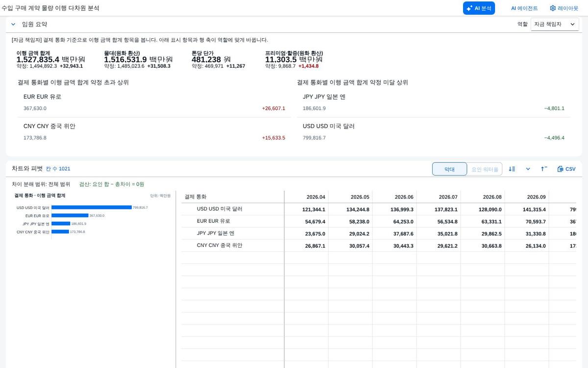588x368 pixels.
Task: Open 레이아웃 settings with gear icon
Action: pos(564,8)
